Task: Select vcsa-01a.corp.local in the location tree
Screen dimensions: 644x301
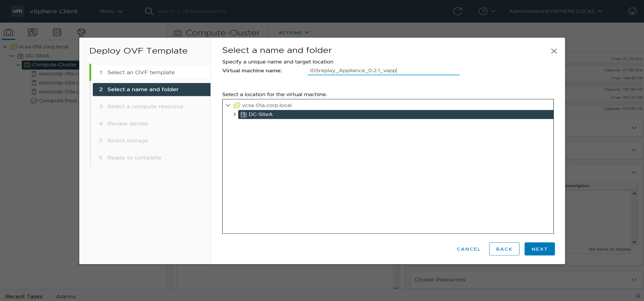Action: point(267,105)
